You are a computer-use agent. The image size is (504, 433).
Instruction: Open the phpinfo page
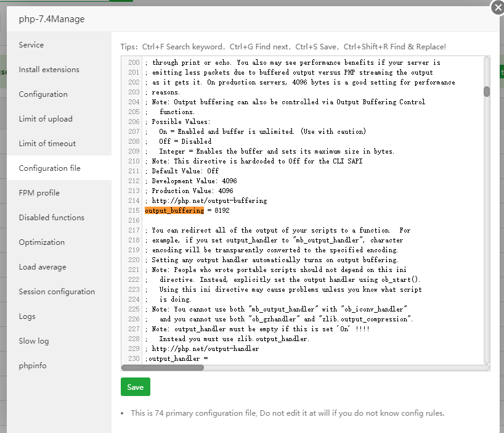click(x=33, y=366)
